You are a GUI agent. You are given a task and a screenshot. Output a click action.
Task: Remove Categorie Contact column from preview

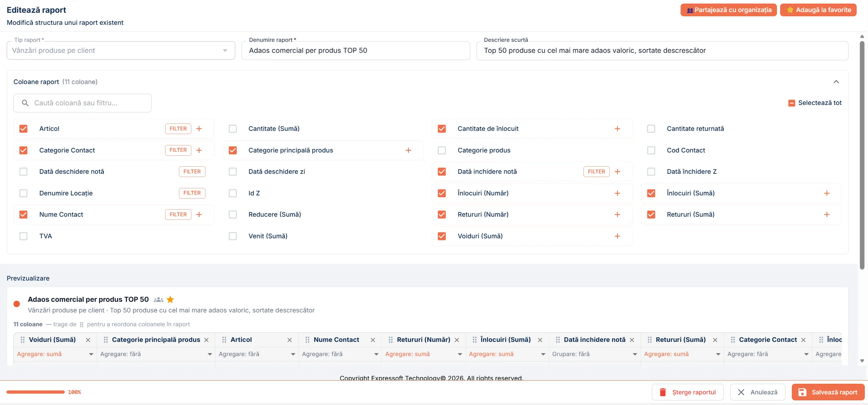point(804,340)
